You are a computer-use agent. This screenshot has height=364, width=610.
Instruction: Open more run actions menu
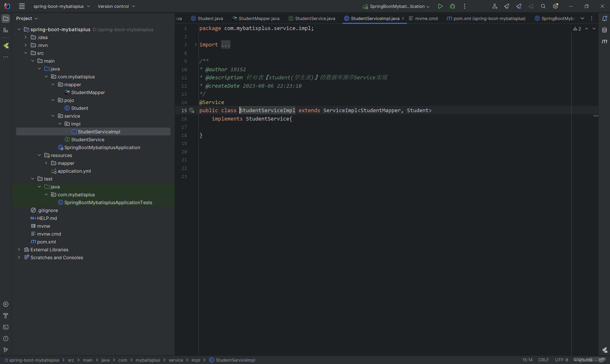[465, 6]
